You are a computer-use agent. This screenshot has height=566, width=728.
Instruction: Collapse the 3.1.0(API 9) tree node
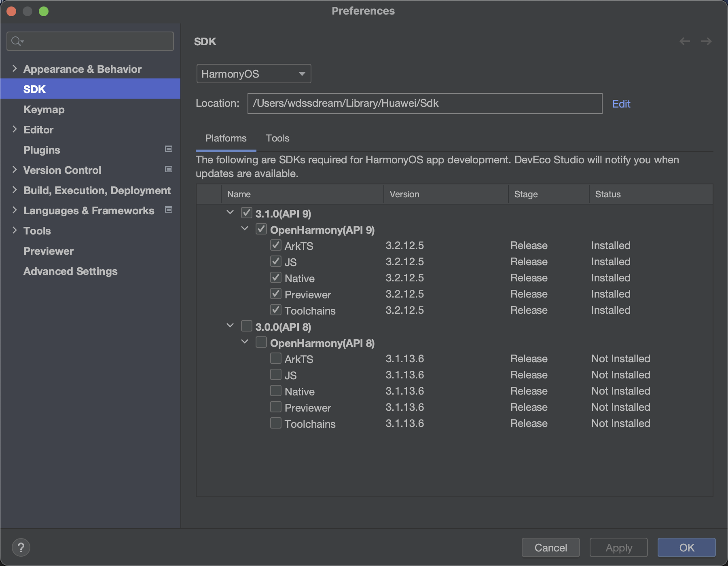(230, 212)
